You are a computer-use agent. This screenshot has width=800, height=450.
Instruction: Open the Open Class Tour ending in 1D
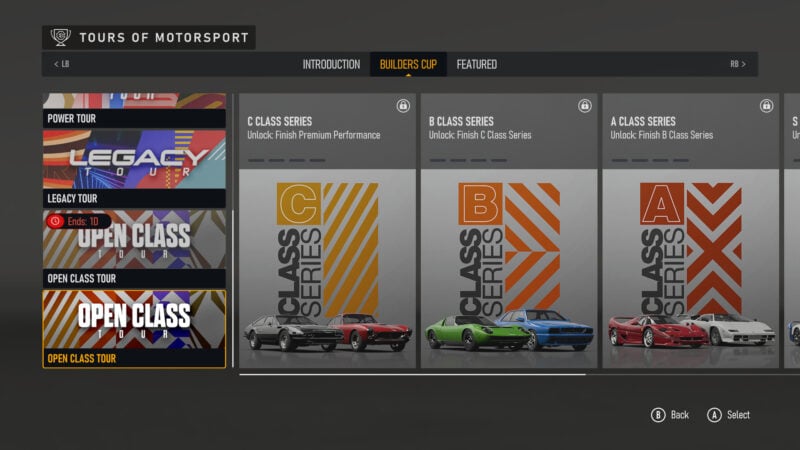click(x=134, y=249)
